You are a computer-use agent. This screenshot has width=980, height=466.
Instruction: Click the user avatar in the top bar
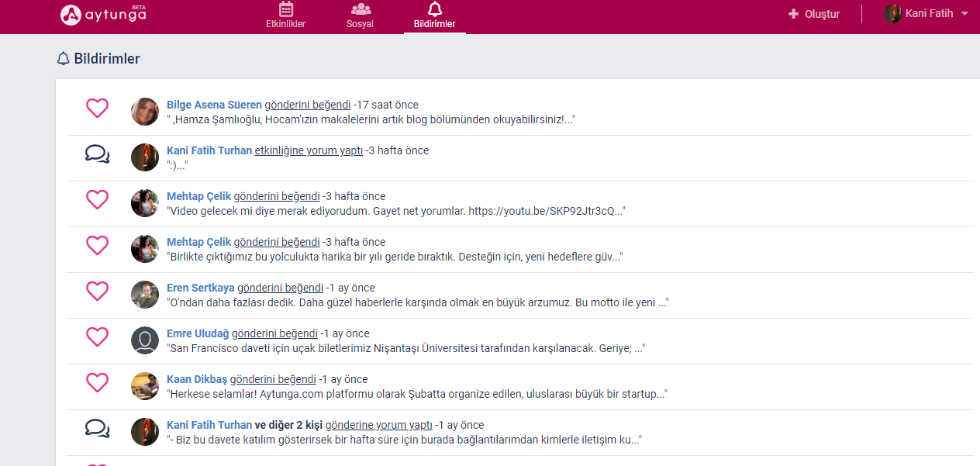pyautogui.click(x=893, y=14)
